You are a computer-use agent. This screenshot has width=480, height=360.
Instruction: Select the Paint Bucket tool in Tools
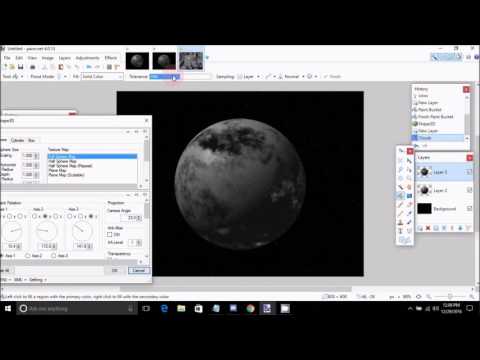point(401,196)
